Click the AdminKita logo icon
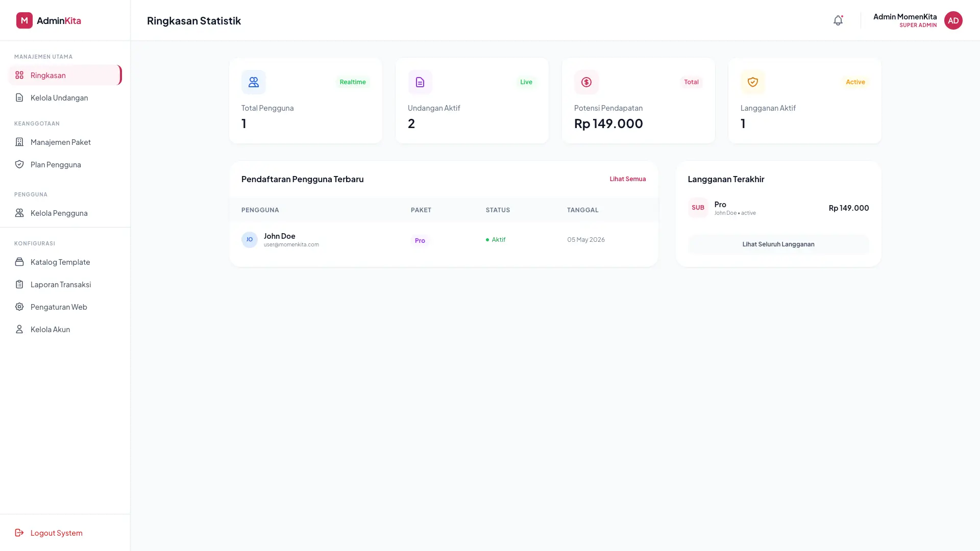980x551 pixels. coord(24,20)
